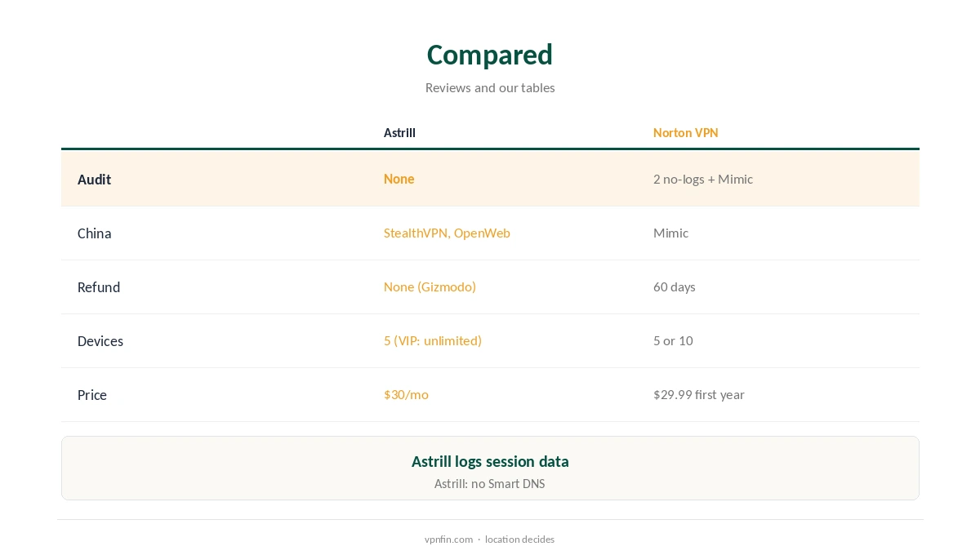Click the '5 (VIP: unlimited)' cell
Screen dimensions: 980x555
pyautogui.click(x=433, y=340)
